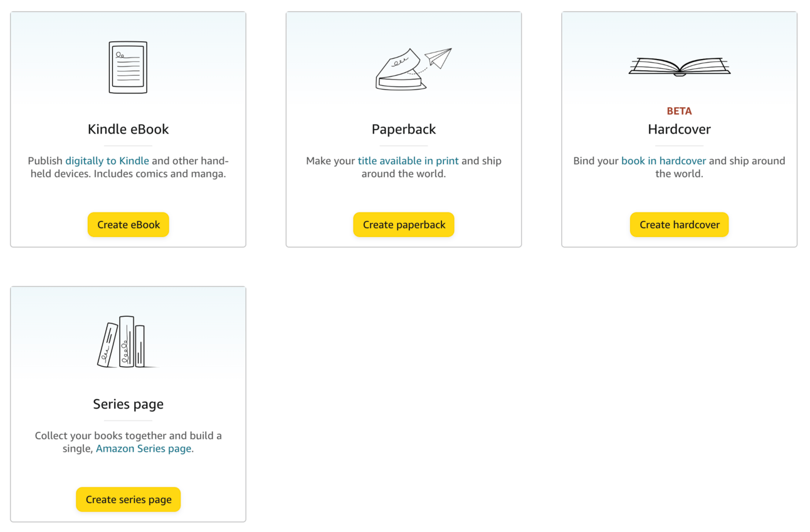Screen dimensions: 810x532
Task: Click the Paperback card heading
Action: tap(404, 129)
